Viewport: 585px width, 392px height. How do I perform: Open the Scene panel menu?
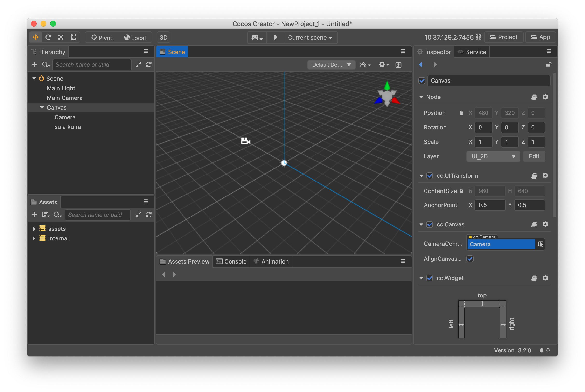click(x=403, y=51)
